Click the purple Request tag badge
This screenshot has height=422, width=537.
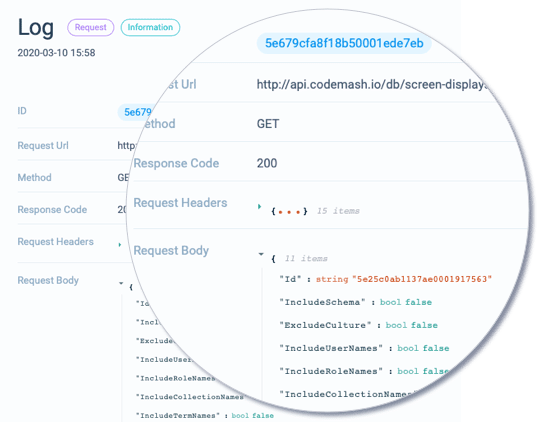point(91,27)
